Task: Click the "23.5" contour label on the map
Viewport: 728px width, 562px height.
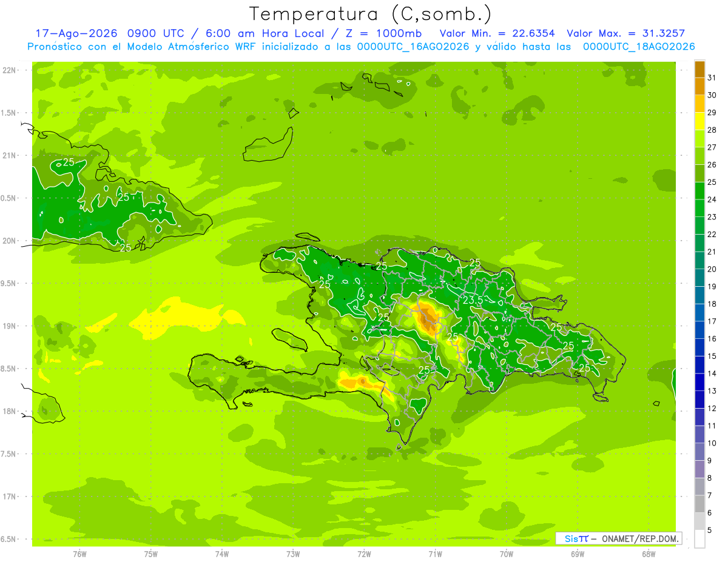Action: 473,300
